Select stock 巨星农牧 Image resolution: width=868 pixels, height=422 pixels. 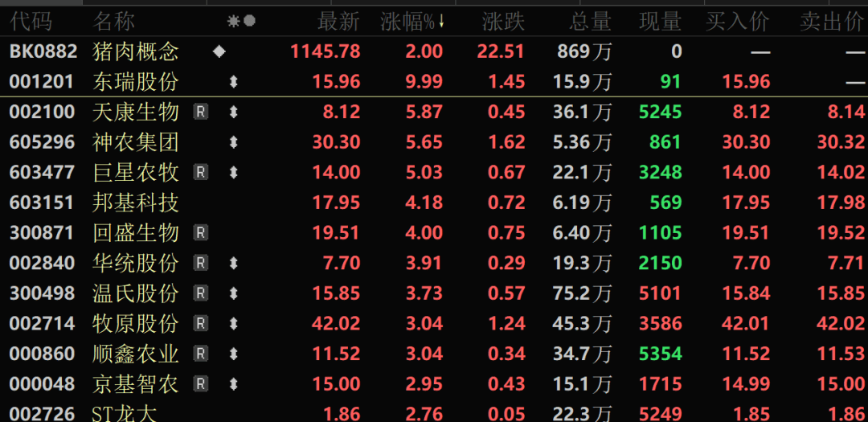click(x=136, y=173)
